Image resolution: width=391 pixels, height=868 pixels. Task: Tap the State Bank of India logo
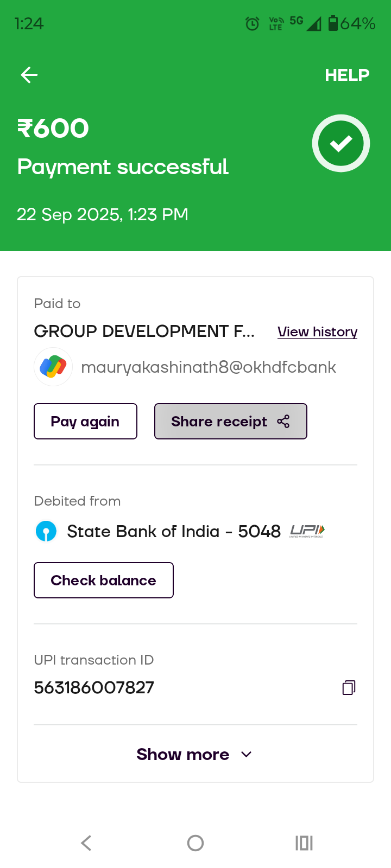pos(46,531)
